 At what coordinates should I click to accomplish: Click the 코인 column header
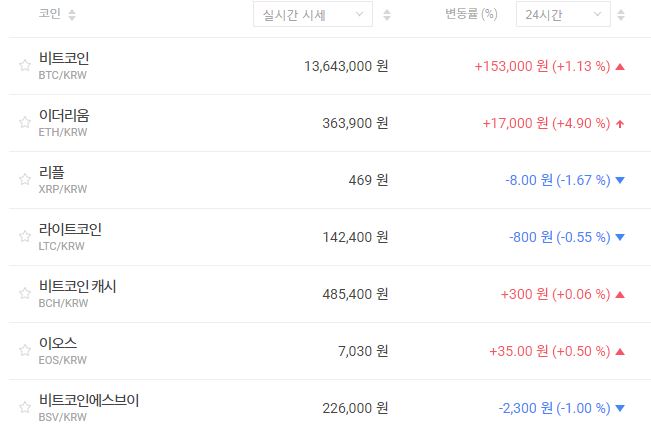(49, 15)
